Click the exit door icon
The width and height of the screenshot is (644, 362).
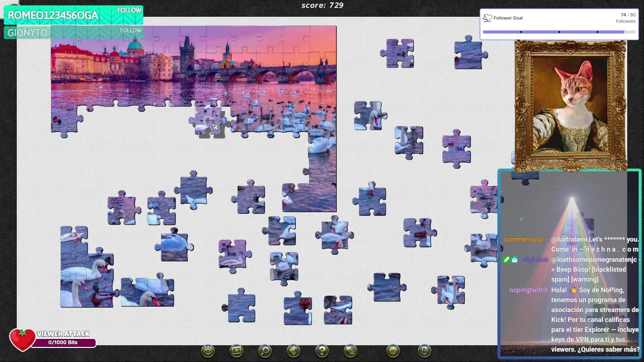[424, 351]
